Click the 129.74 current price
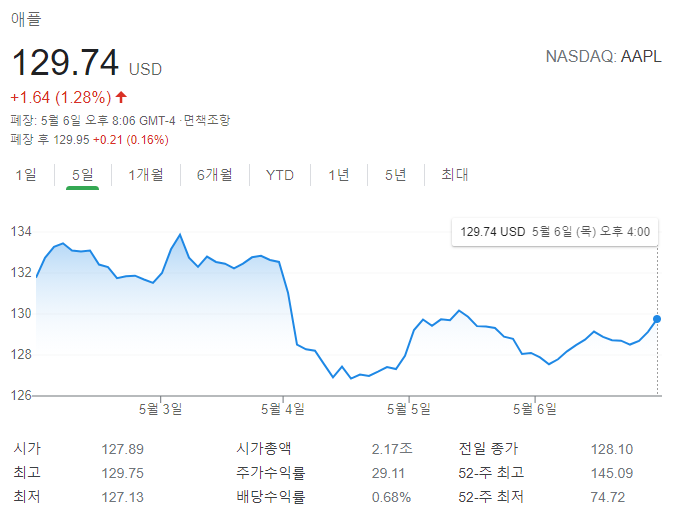677x527 pixels. tap(65, 63)
